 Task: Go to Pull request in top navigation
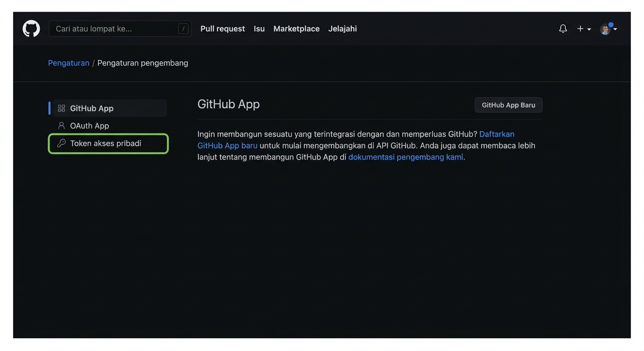[223, 29]
